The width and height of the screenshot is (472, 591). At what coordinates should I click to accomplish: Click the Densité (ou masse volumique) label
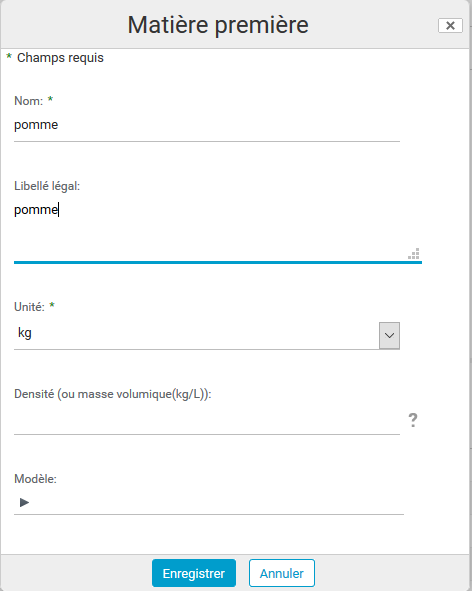click(x=113, y=394)
